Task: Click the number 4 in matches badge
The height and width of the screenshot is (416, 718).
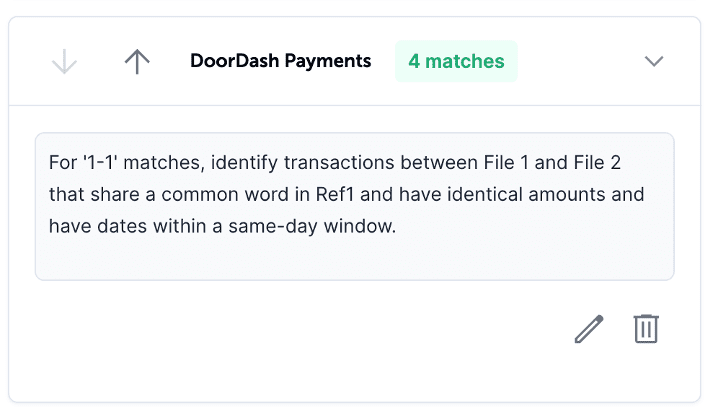Action: (414, 61)
